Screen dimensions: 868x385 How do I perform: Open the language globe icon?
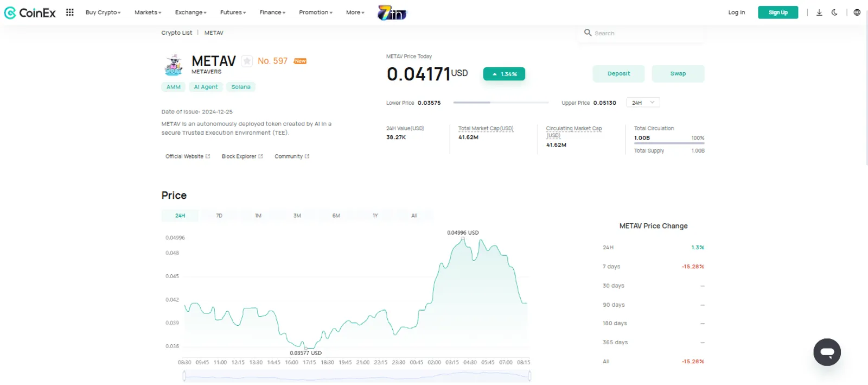(857, 12)
